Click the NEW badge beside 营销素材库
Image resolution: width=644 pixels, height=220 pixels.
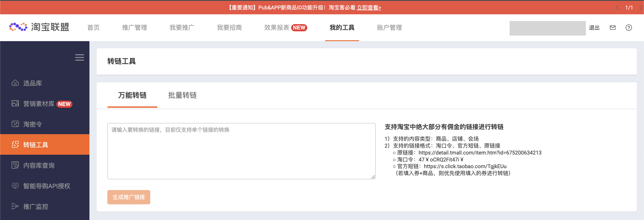pyautogui.click(x=64, y=104)
